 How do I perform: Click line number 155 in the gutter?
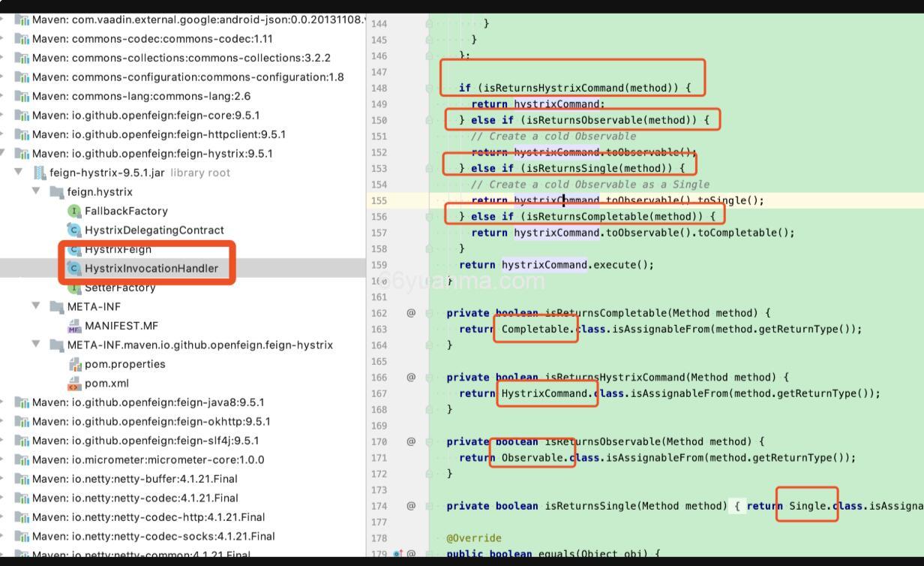point(379,200)
